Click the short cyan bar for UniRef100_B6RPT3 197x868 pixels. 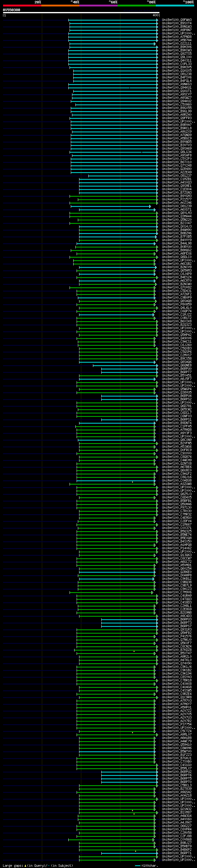click(130, 623)
